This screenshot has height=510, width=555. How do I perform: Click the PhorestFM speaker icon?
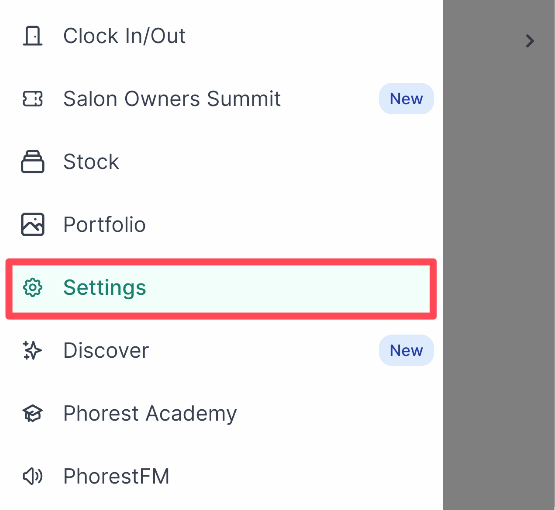(33, 476)
